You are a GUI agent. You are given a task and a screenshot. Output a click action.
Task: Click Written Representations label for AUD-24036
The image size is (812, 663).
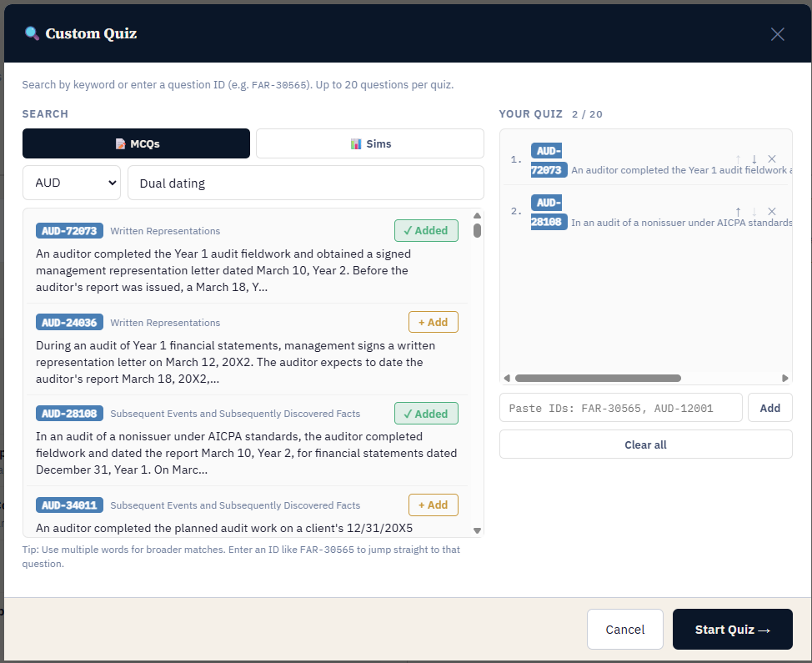pos(165,323)
